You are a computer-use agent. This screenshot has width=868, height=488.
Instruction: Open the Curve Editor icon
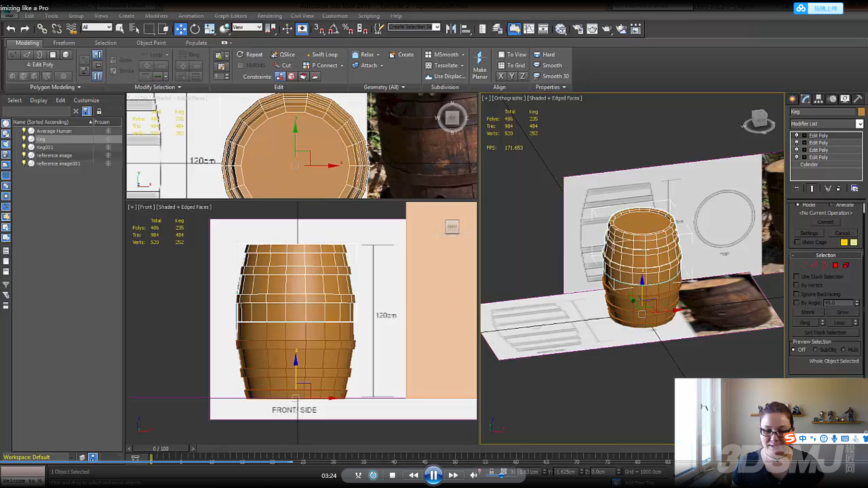tap(529, 29)
